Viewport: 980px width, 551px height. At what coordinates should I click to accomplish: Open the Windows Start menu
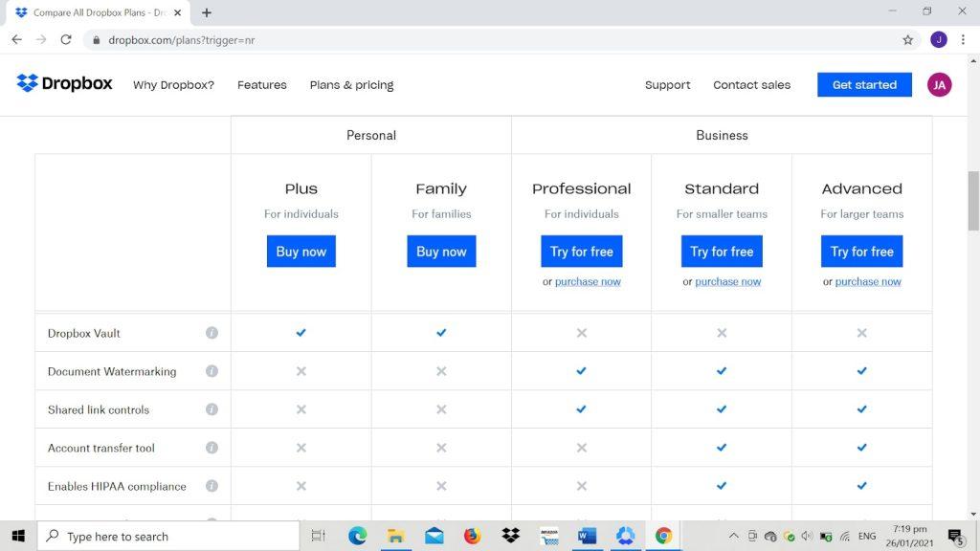(18, 536)
